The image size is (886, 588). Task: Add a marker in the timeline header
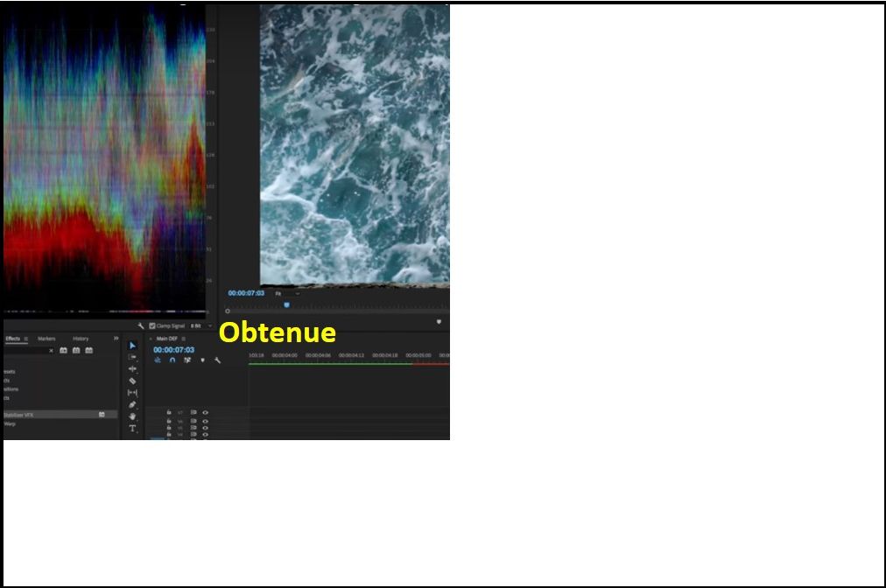202,360
